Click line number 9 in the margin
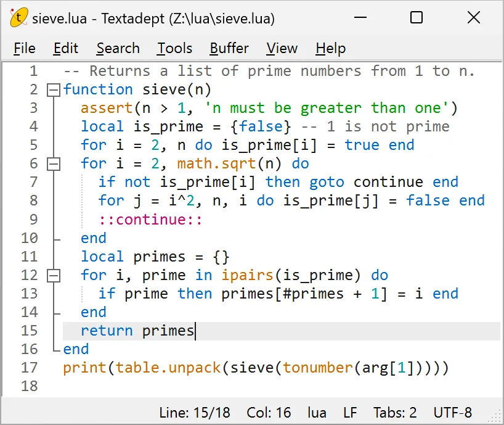 (34, 220)
